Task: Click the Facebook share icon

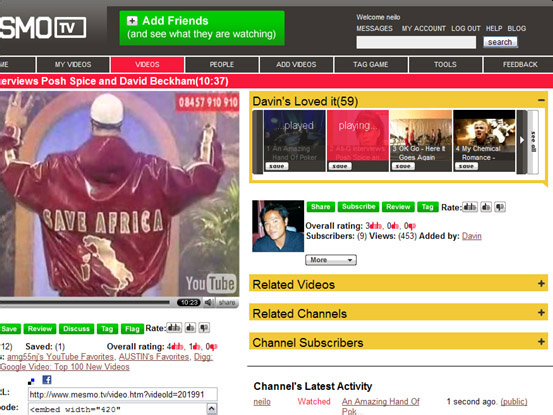Action: (47, 380)
